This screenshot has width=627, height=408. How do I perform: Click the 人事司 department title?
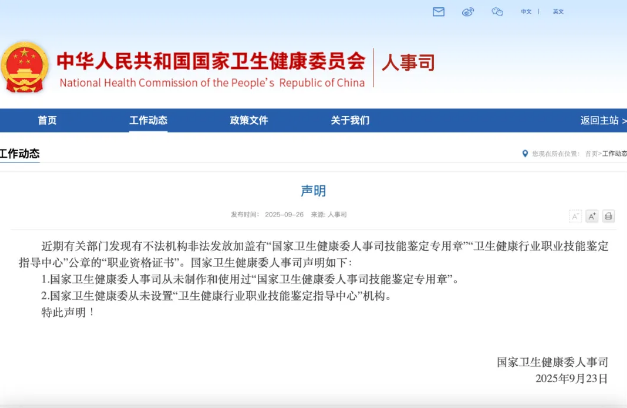(x=409, y=62)
